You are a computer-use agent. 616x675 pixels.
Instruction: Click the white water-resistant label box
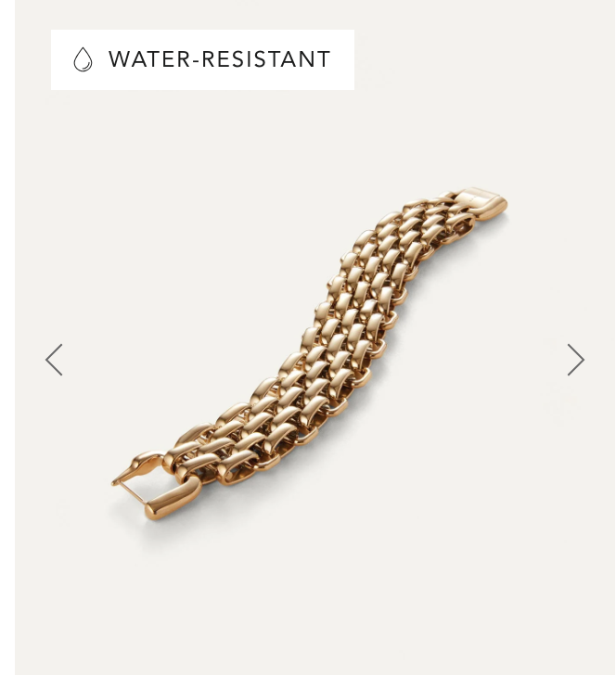pos(202,60)
